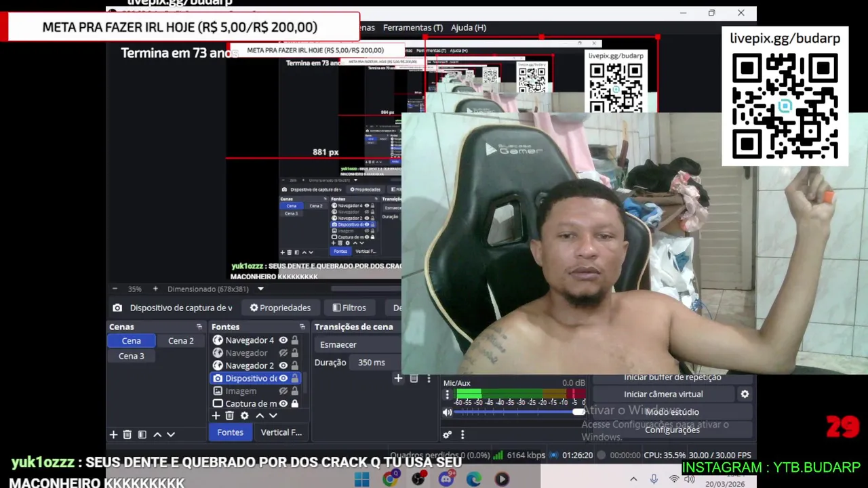Move source down in Fontes list
Image resolution: width=868 pixels, height=488 pixels.
point(273,415)
